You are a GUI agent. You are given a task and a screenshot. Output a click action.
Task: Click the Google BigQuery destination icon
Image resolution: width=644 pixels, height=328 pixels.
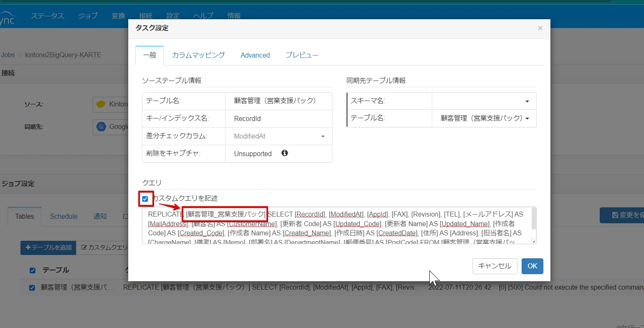101,127
